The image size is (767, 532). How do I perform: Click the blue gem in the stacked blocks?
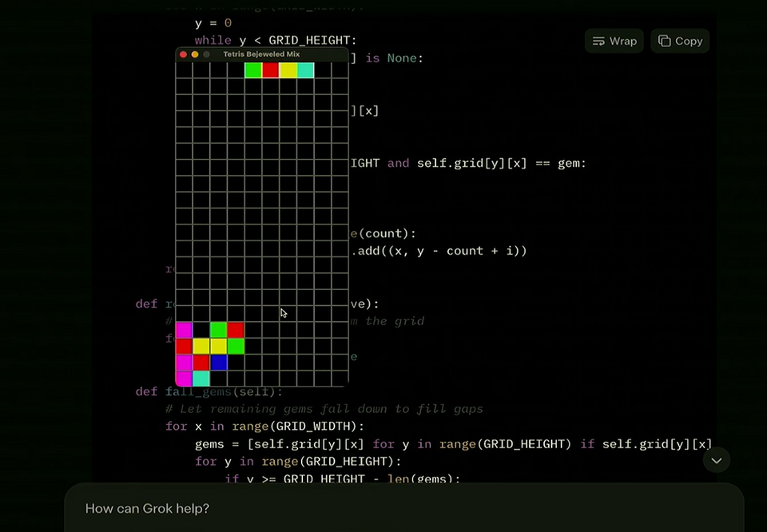pyautogui.click(x=219, y=363)
